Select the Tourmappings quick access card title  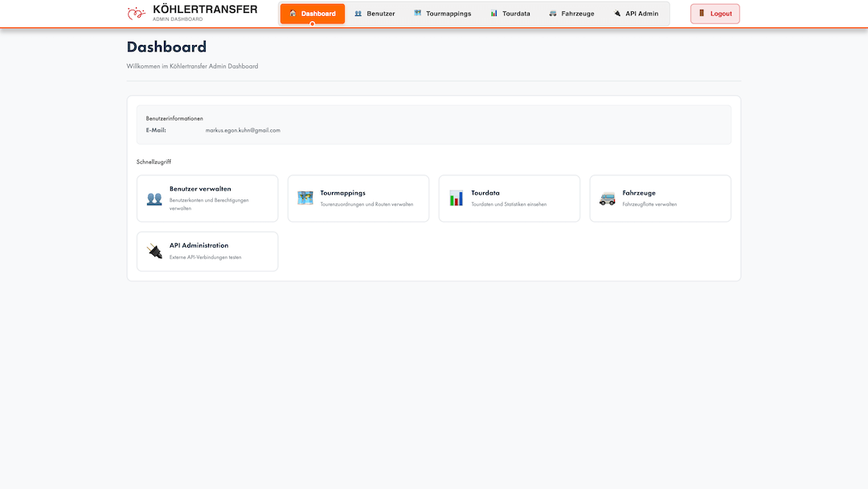tap(342, 193)
